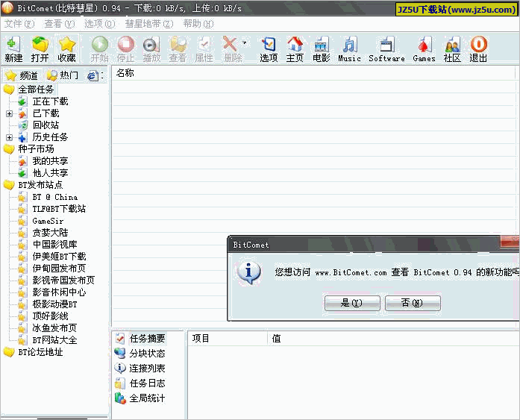Open TLF@BT下载站 site entry

pos(59,209)
